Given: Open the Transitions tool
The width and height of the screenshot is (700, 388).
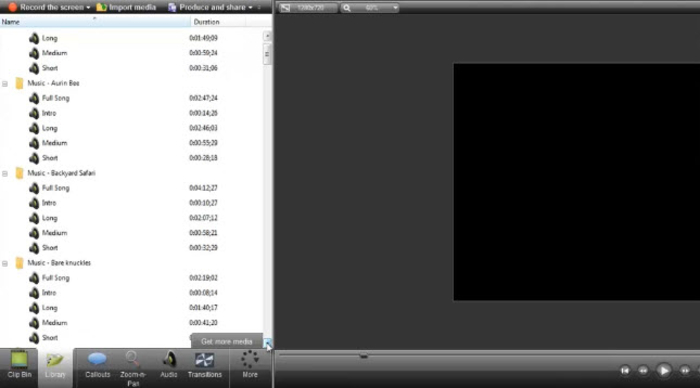Looking at the screenshot, I should tap(205, 366).
